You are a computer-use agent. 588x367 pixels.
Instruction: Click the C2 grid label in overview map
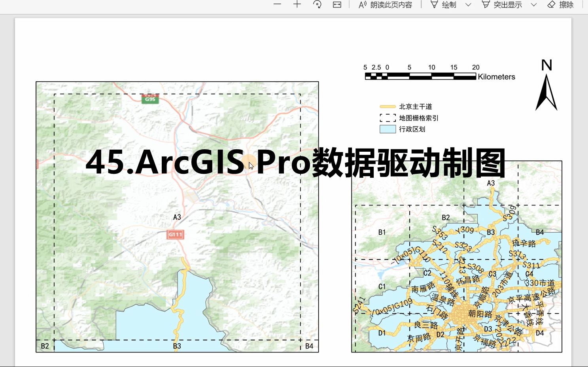[427, 273]
